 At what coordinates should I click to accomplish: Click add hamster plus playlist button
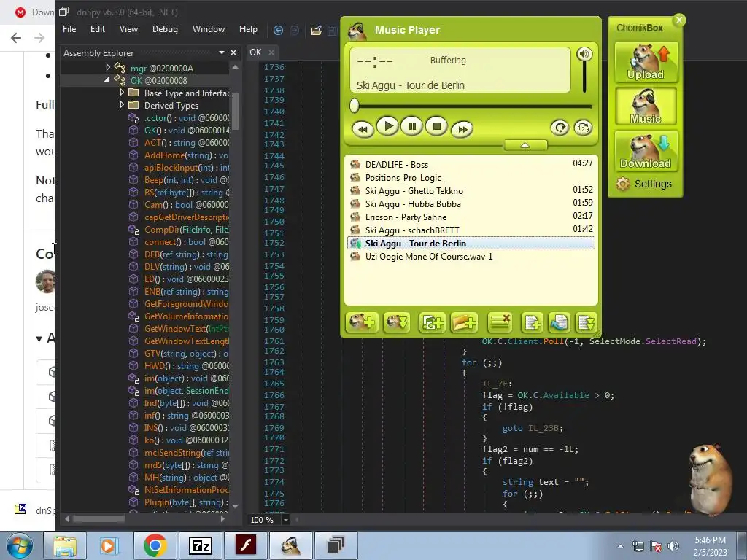pyautogui.click(x=362, y=323)
